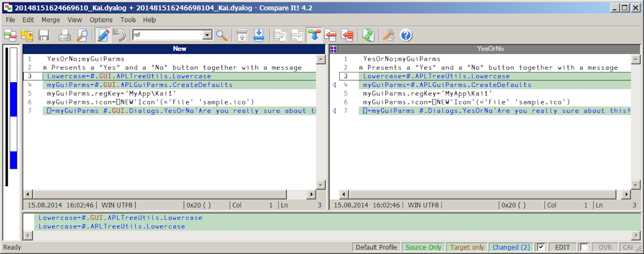The width and height of the screenshot is (644, 254).
Task: Toggle the empty checkbox before OVR
Action: tap(583, 247)
